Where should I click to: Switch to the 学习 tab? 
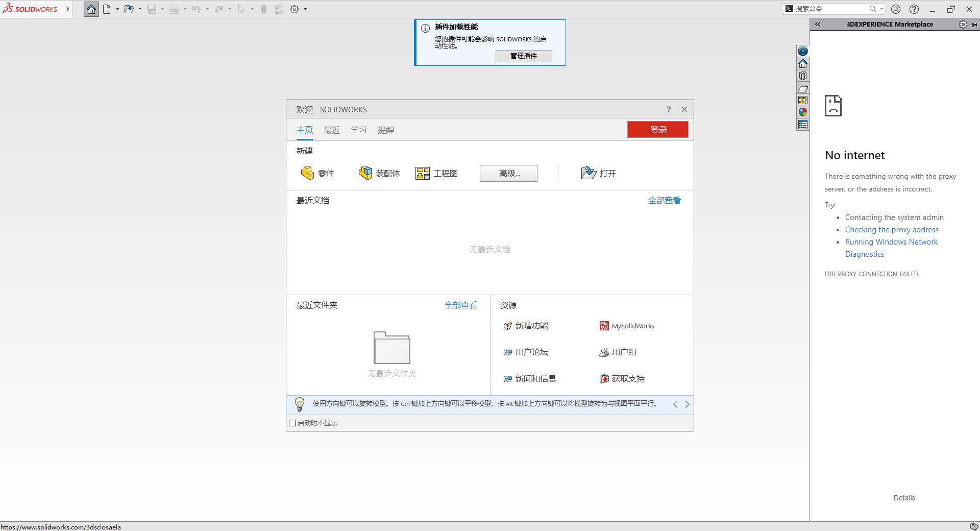coord(358,130)
